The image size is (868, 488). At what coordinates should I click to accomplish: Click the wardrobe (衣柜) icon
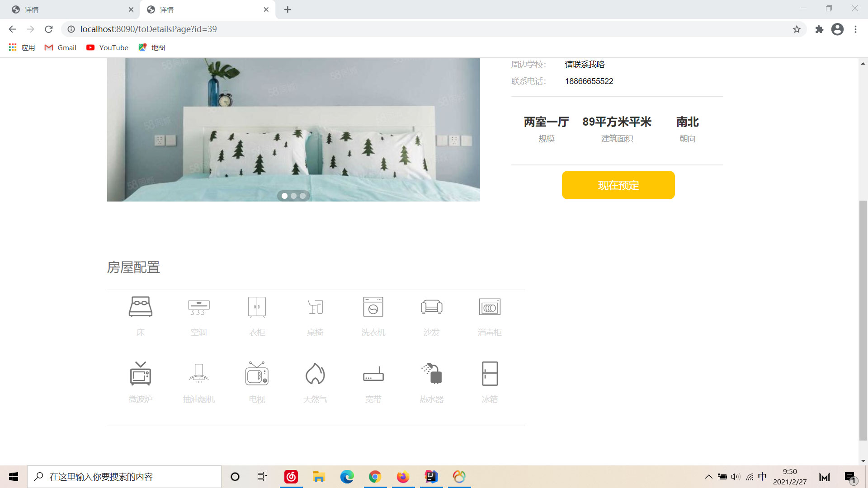(257, 307)
